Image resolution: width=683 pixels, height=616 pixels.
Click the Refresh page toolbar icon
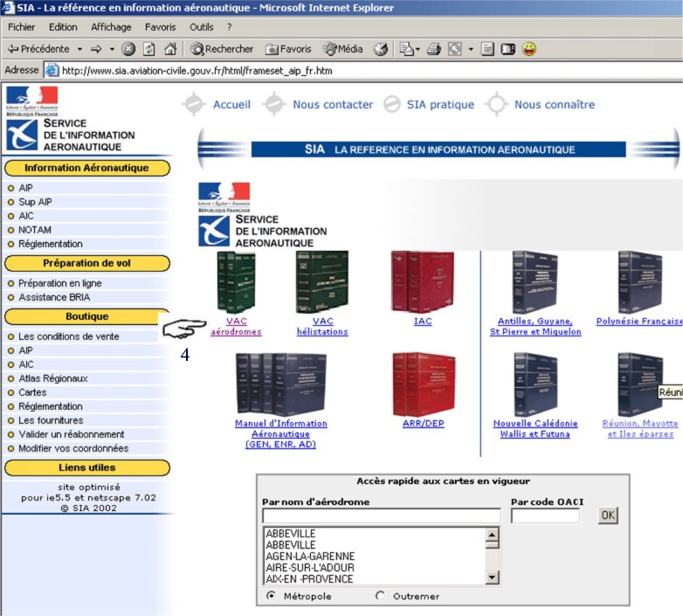coord(149,49)
